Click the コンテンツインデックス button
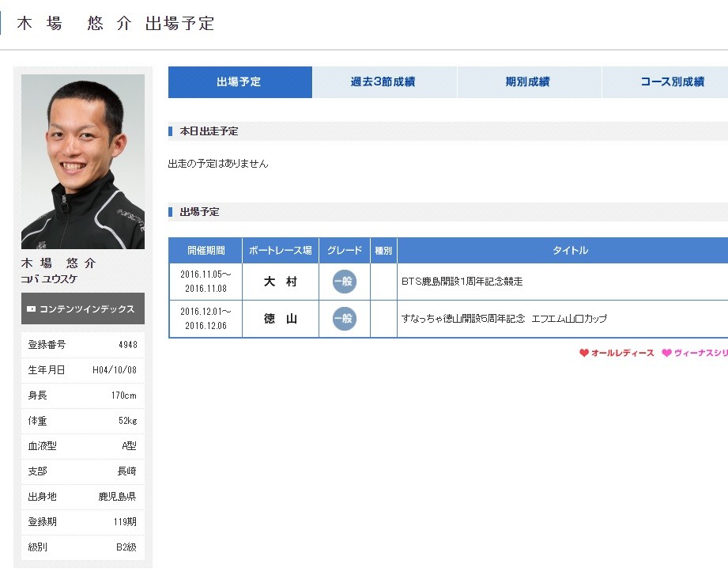 coord(83,308)
